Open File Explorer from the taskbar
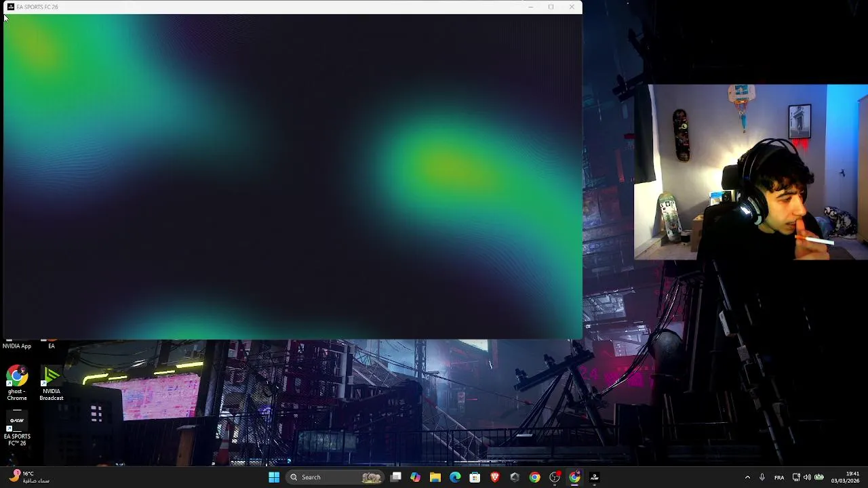 coord(435,477)
